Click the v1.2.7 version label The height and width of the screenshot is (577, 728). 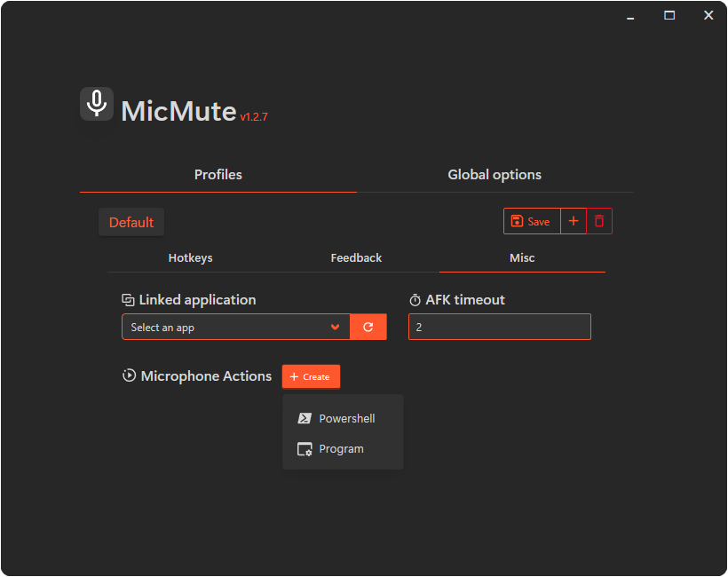pos(254,117)
